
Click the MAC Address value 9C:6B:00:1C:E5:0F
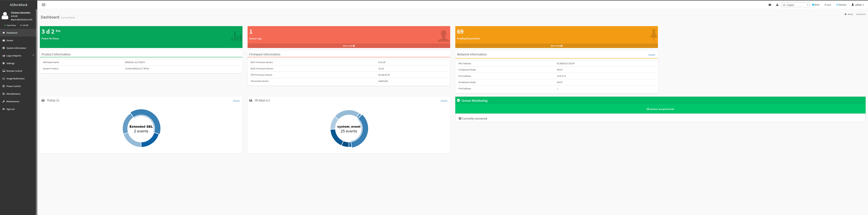coord(565,63)
